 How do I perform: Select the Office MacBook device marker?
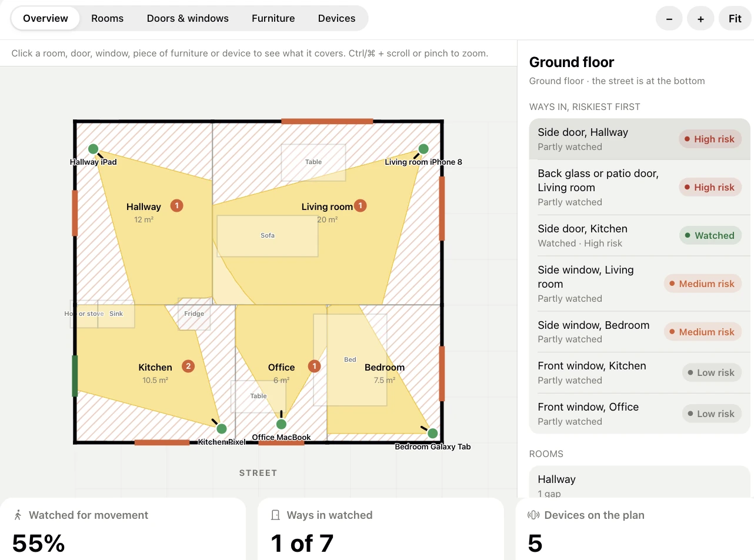[x=281, y=424]
